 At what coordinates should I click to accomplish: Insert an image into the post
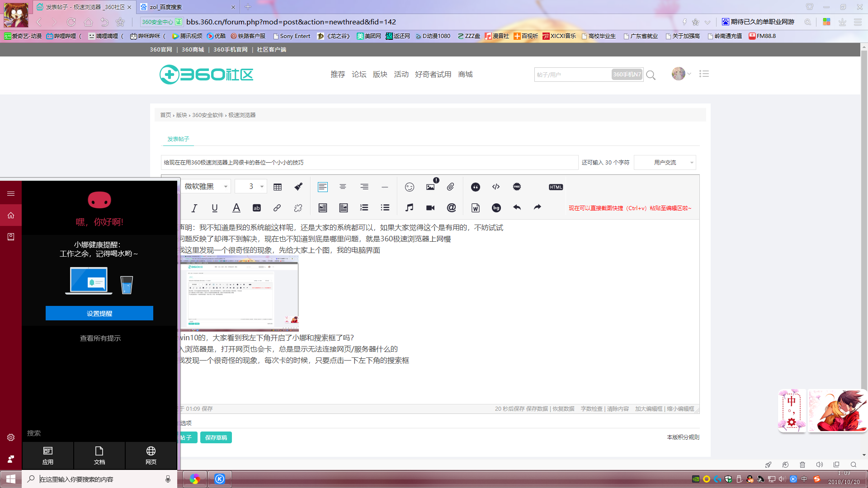(430, 187)
